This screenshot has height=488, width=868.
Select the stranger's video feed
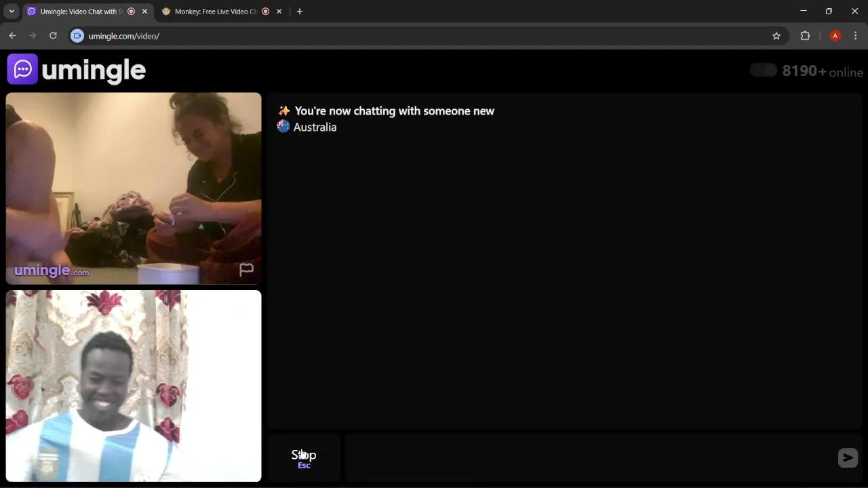[134, 188]
